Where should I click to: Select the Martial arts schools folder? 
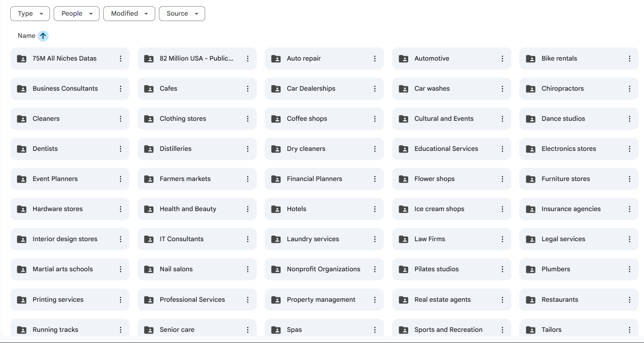[70, 269]
